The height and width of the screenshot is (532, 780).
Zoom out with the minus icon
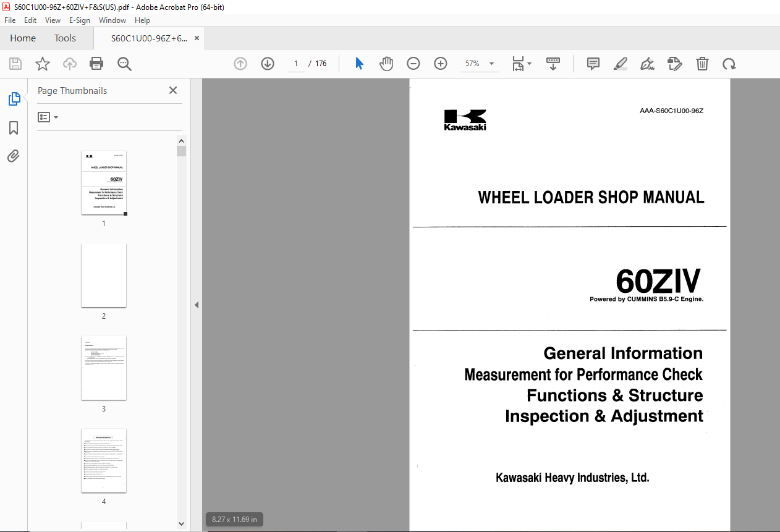pyautogui.click(x=413, y=64)
